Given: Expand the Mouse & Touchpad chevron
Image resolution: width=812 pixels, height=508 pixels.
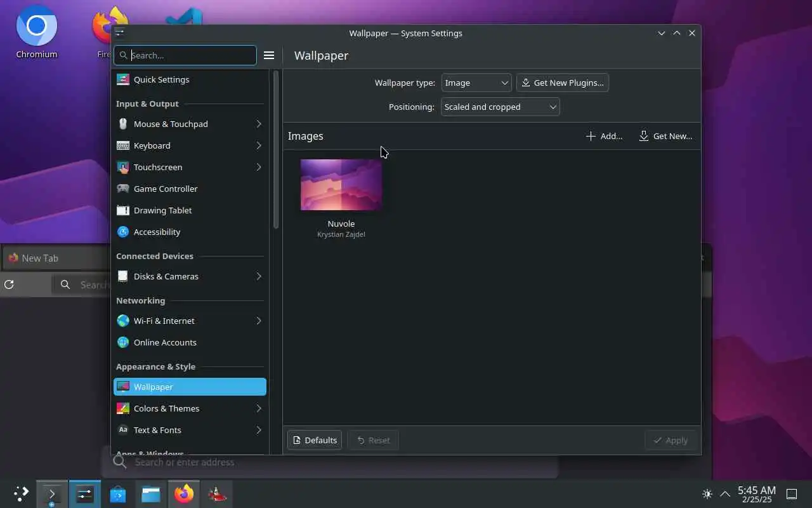Looking at the screenshot, I should 259,124.
